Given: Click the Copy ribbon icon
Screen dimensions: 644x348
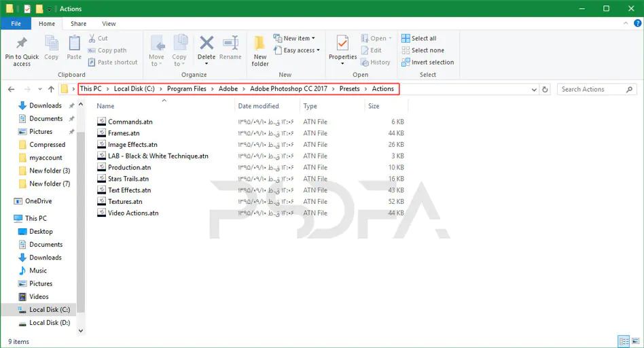Looking at the screenshot, I should click(52, 43).
